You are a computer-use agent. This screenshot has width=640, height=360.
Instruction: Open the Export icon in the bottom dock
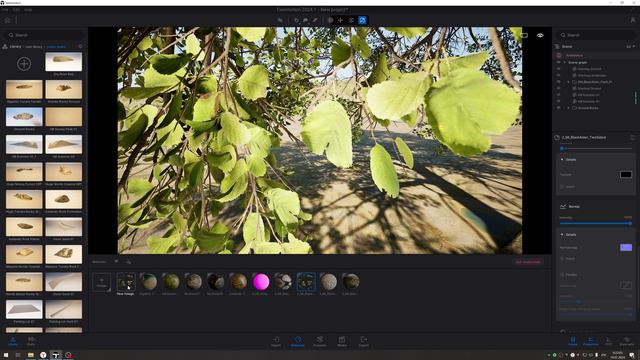364,341
